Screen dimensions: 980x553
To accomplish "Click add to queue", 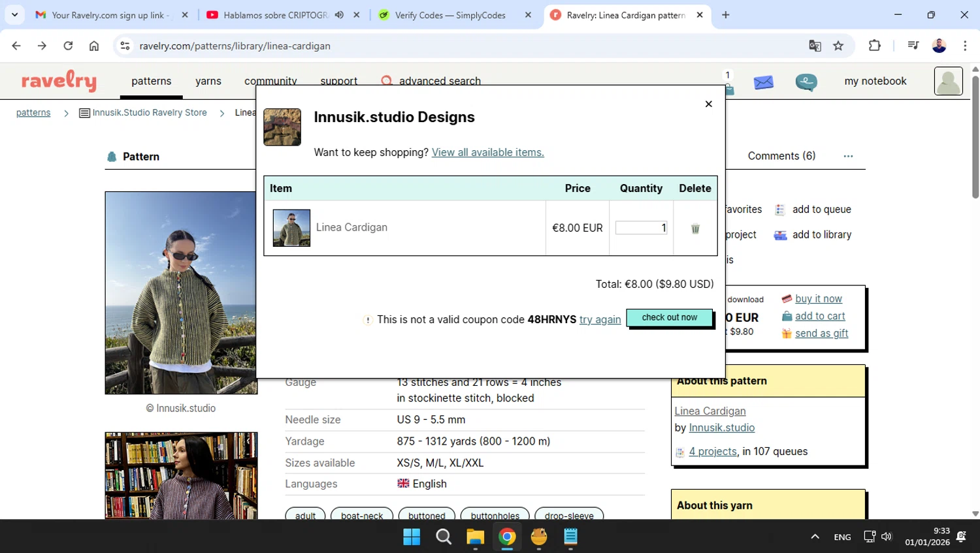I will [x=813, y=210].
